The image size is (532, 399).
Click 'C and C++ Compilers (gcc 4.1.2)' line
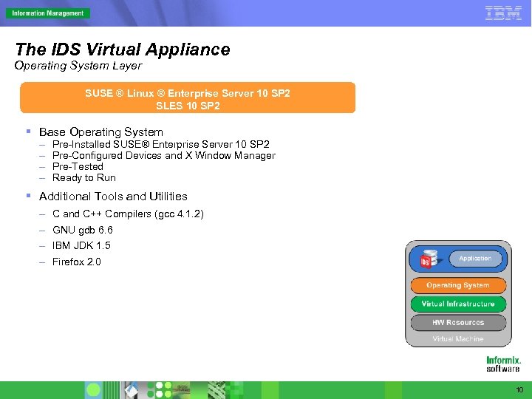pos(128,214)
